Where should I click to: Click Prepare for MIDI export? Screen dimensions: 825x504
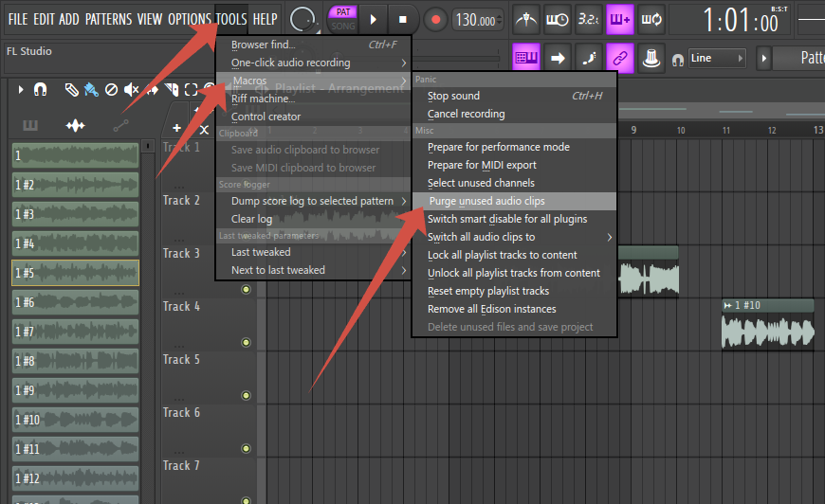514,165
